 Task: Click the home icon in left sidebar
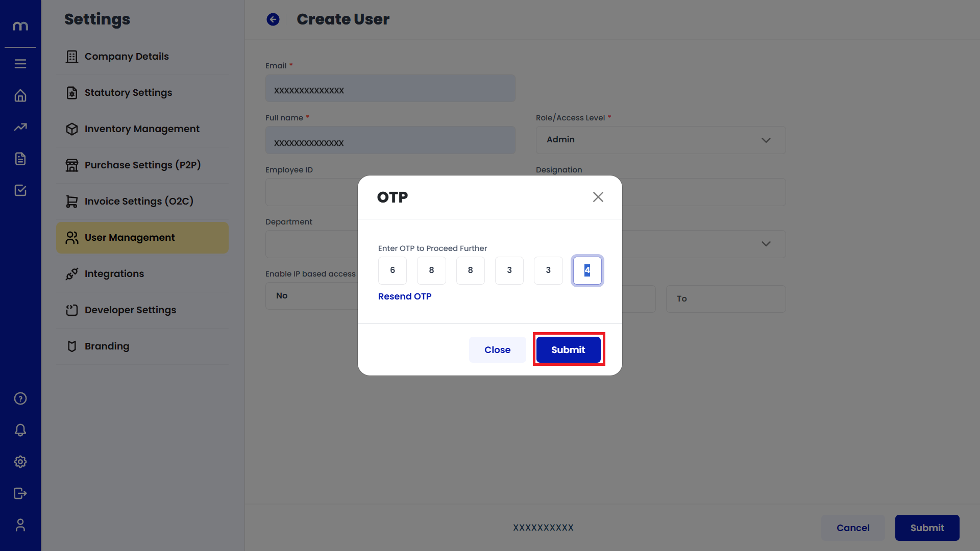(20, 95)
